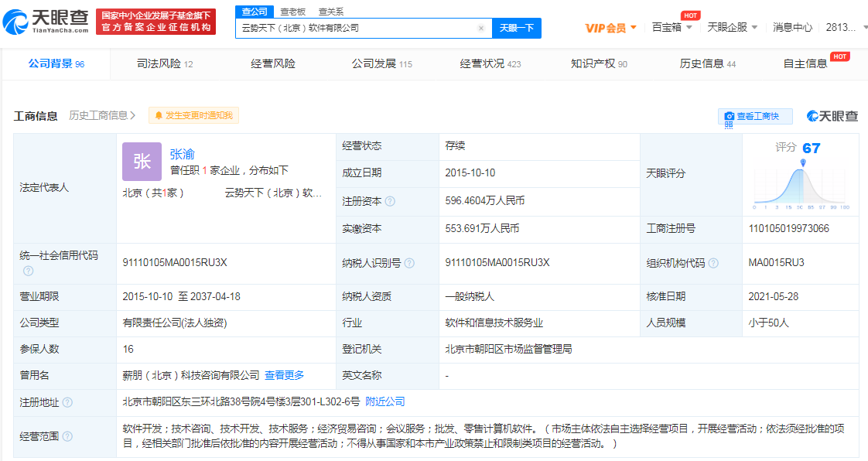The height and width of the screenshot is (461, 868).
Task: Click the help icon under 统一社会信用代码
Action: click(28, 271)
